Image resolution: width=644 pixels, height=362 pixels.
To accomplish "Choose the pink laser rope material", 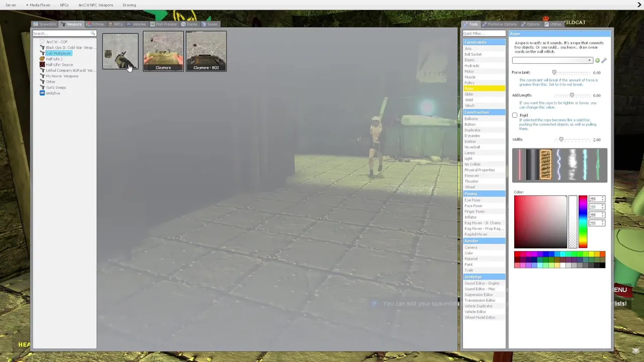I will tap(520, 165).
